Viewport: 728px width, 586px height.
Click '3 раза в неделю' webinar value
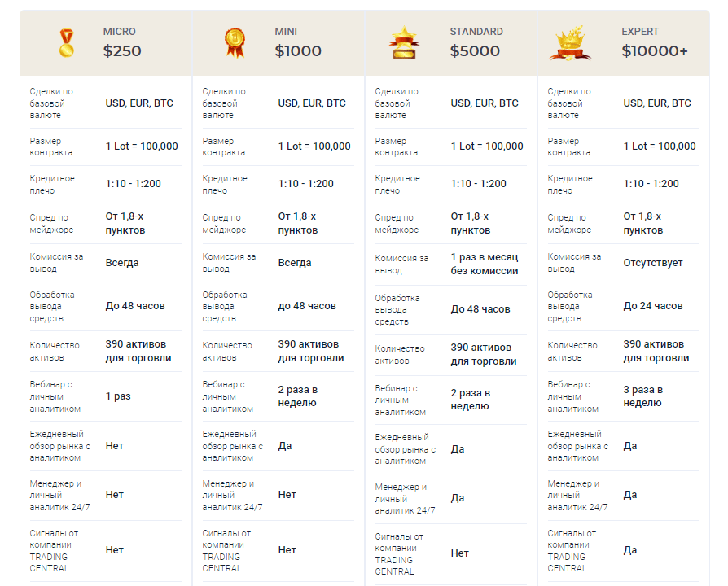point(642,396)
